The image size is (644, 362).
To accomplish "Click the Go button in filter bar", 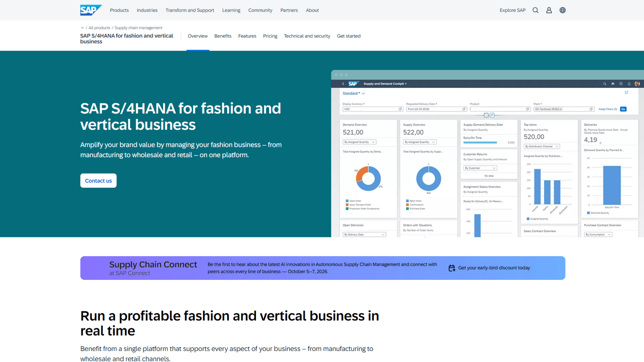I will pos(623,109).
